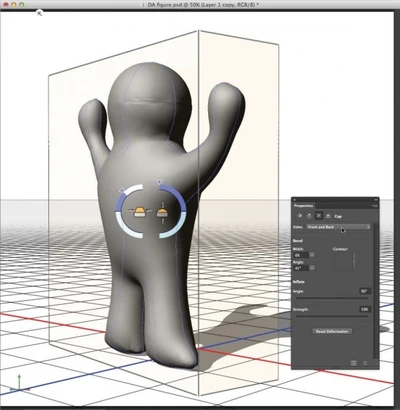Viewport: 400px width, 410px height.
Task: Open the Sides dropdown showing Front and Back
Action: (x=338, y=227)
